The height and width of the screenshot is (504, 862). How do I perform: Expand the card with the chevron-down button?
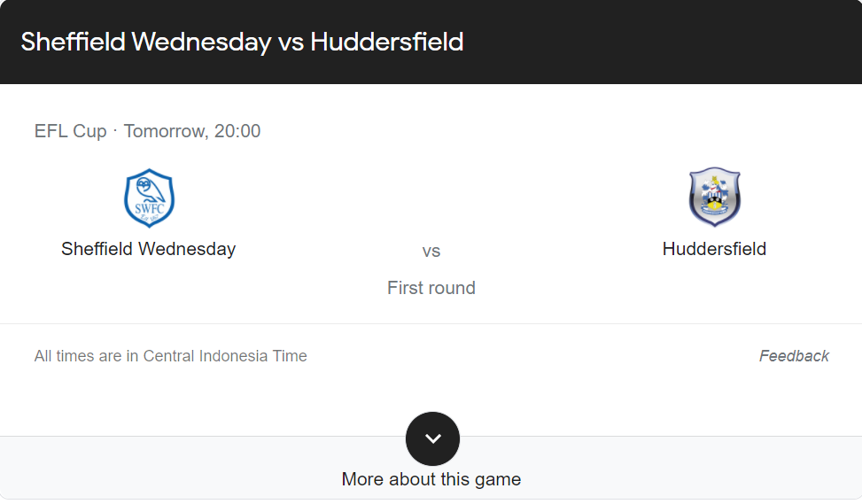tap(432, 438)
